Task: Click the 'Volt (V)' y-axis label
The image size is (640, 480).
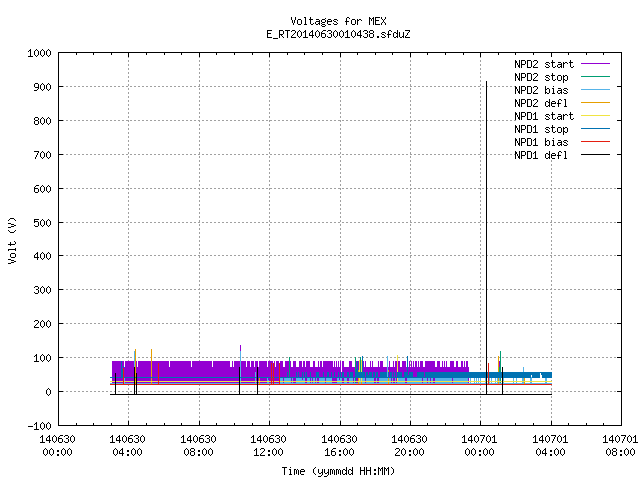Action: (x=12, y=241)
